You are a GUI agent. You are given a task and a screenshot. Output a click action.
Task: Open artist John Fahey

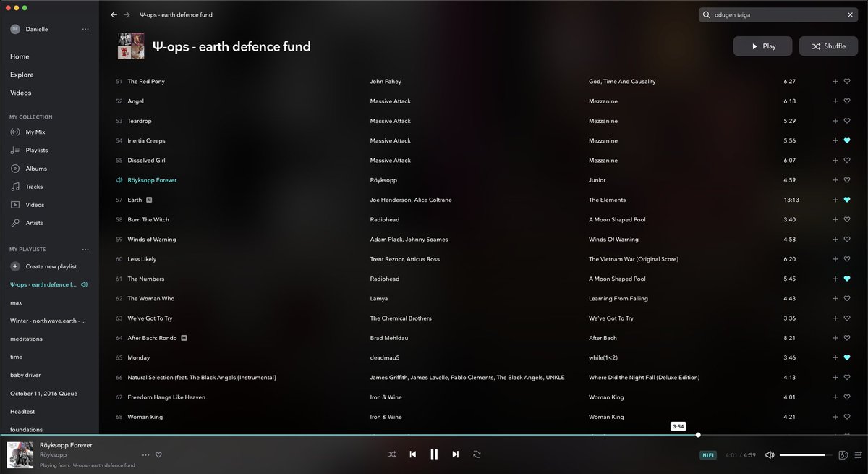click(386, 82)
